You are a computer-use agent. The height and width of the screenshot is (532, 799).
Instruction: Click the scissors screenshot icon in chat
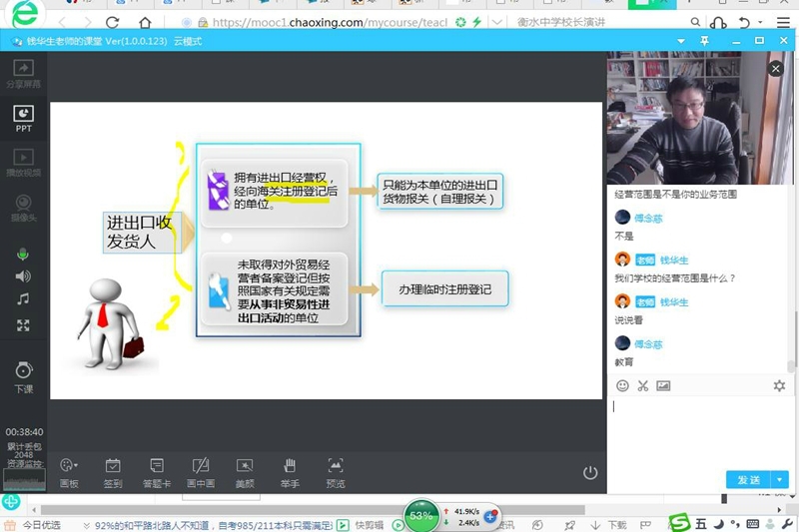click(643, 386)
